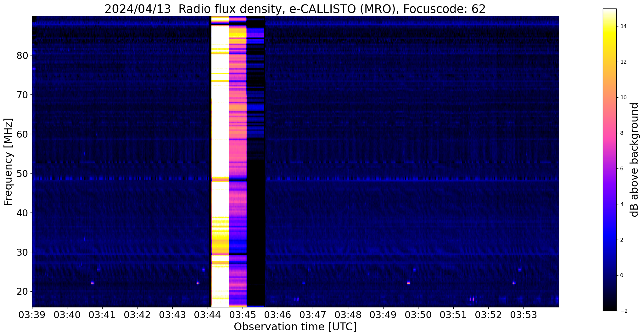This screenshot has height=336, width=644.
Task: Select the 03:52 time tick label
Action: [x=489, y=315]
